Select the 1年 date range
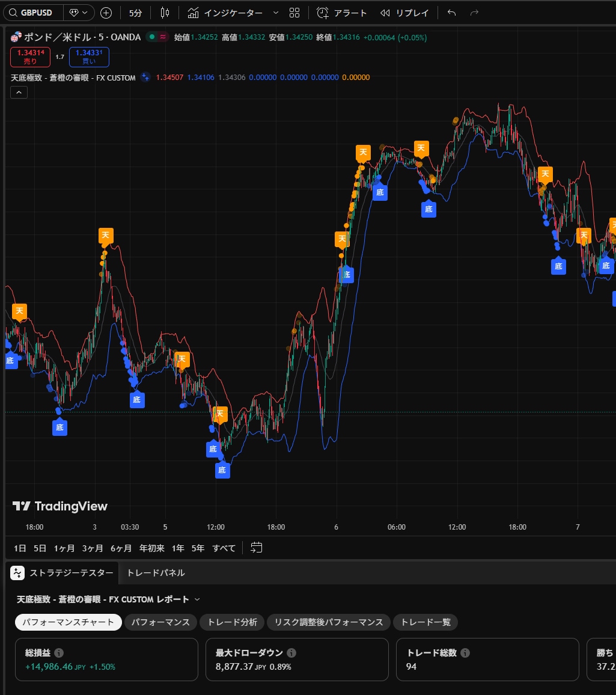The image size is (616, 695). coord(178,548)
